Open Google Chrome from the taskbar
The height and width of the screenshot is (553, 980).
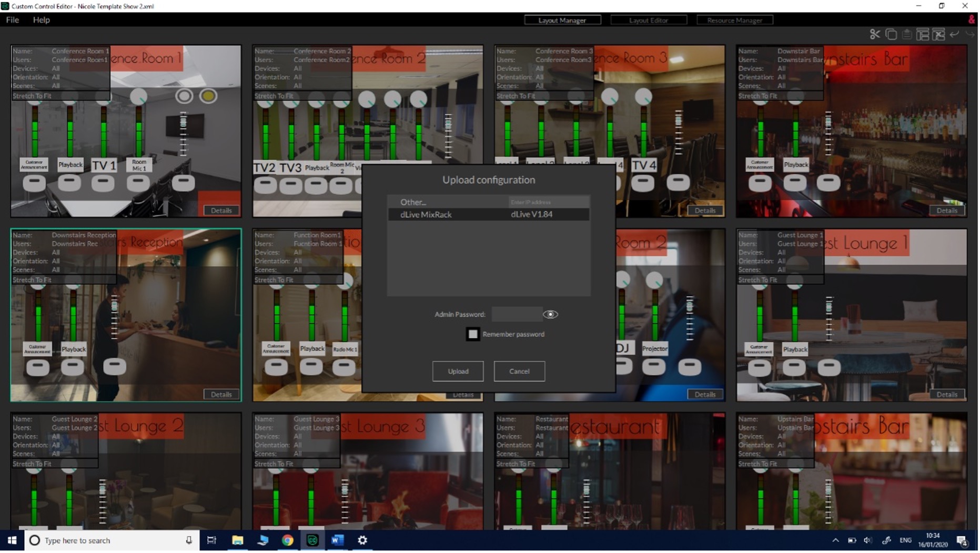click(288, 541)
